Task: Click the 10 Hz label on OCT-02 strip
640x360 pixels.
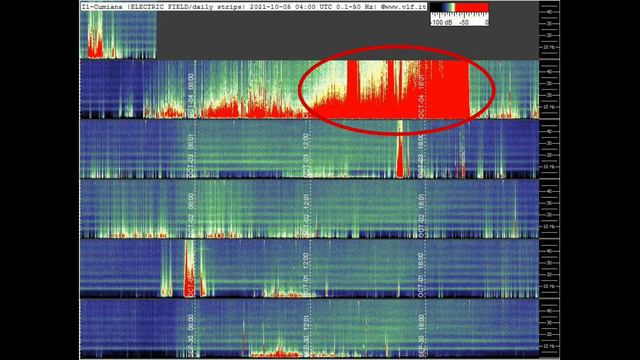Action: coord(549,227)
